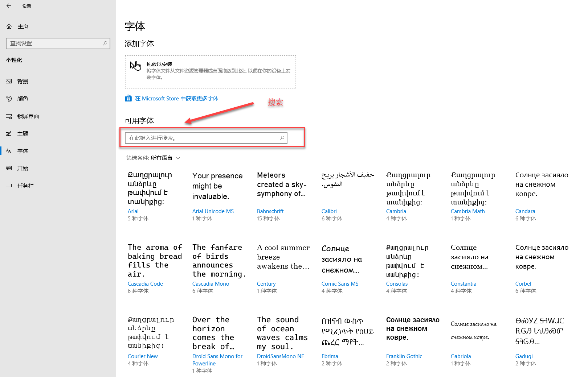Click the Comic Sans MS name link

(340, 284)
